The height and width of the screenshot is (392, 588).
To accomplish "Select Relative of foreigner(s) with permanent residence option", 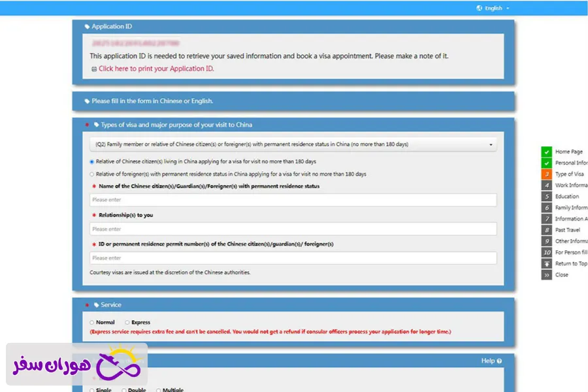I will pyautogui.click(x=91, y=174).
